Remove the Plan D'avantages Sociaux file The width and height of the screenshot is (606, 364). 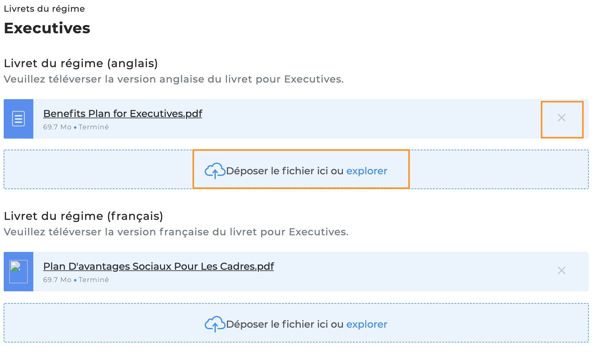pos(562,270)
